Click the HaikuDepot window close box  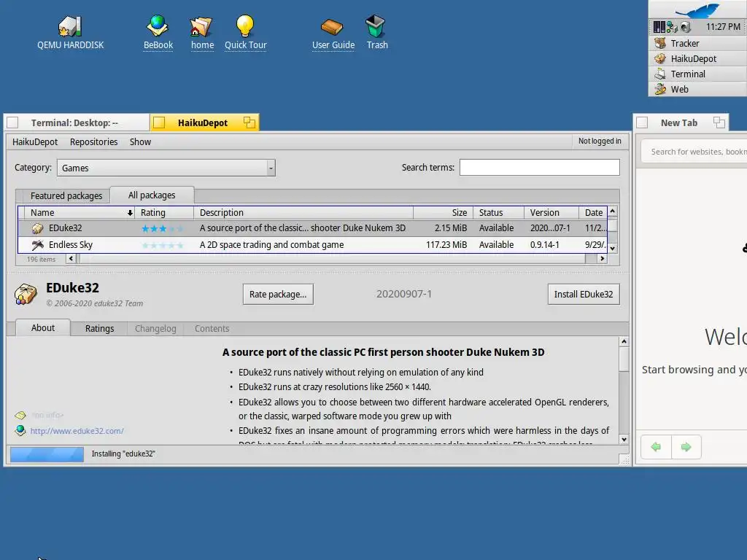[x=158, y=122]
